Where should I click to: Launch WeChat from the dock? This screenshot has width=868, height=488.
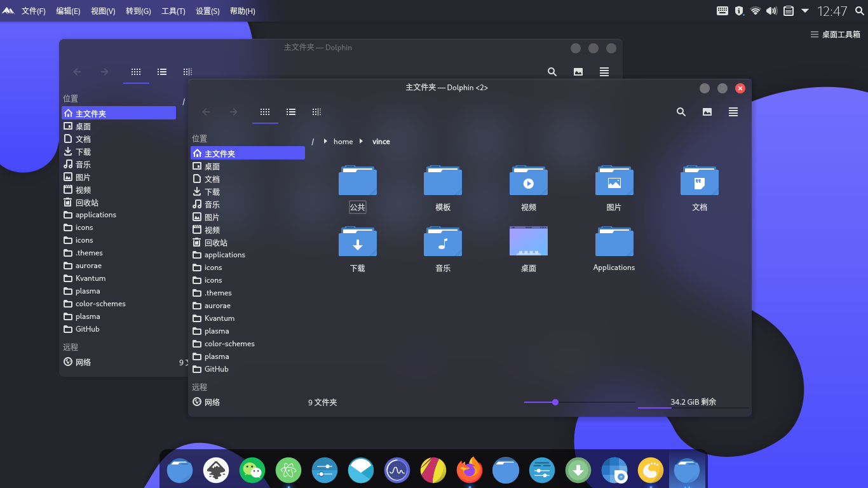252,471
